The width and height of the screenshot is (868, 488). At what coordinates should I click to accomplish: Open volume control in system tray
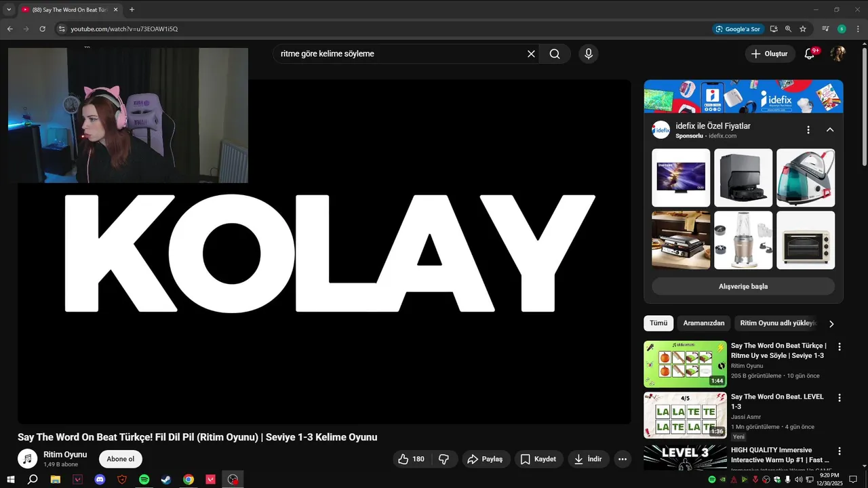pos(798,479)
